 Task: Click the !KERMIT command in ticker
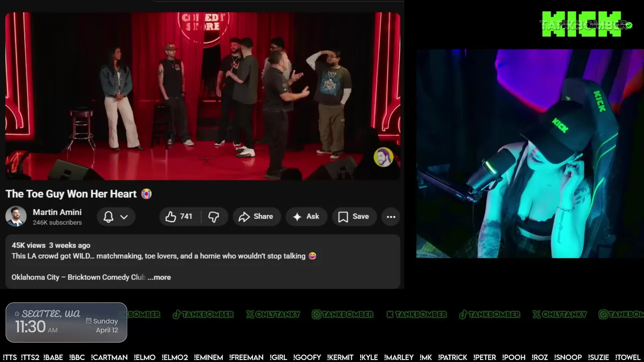pos(340,357)
